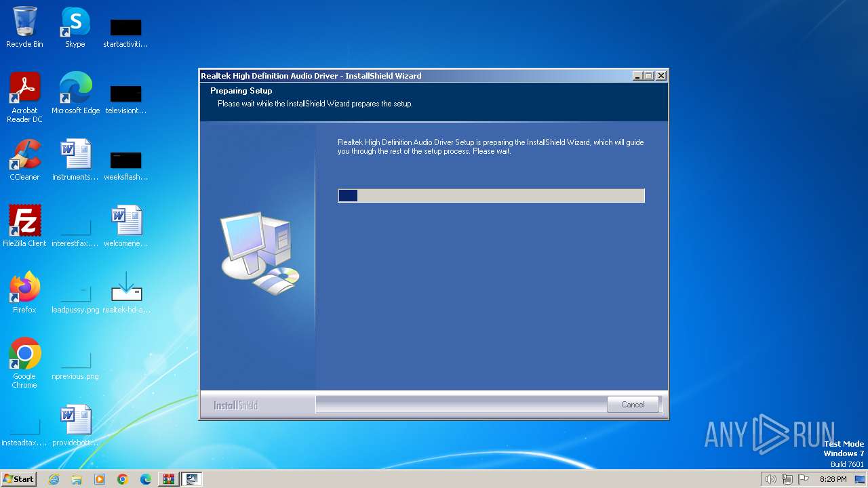Minimize the InstallShield Wizard window
This screenshot has width=868, height=488.
click(x=637, y=76)
